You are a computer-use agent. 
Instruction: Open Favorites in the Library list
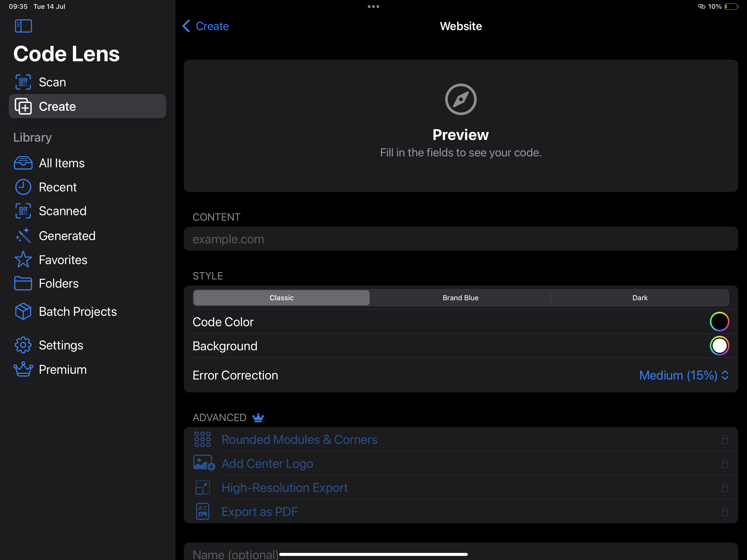[87, 259]
